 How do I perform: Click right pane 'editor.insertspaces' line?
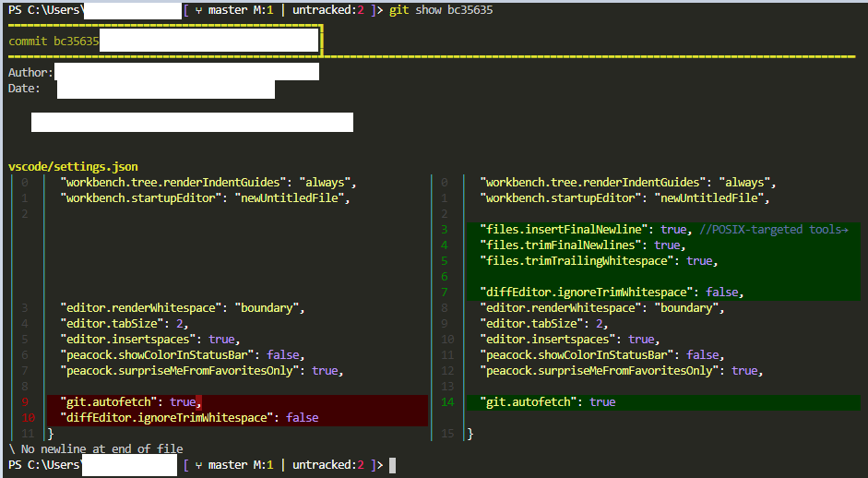tap(570, 339)
